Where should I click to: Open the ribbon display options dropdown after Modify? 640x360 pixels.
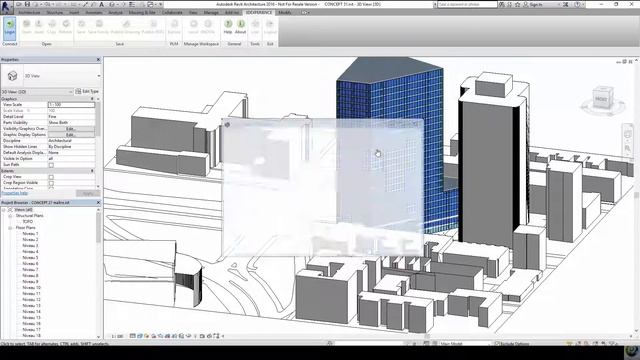coord(304,13)
